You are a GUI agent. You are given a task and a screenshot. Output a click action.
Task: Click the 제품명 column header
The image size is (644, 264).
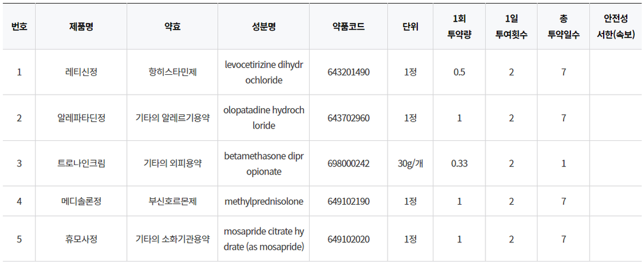coord(81,27)
